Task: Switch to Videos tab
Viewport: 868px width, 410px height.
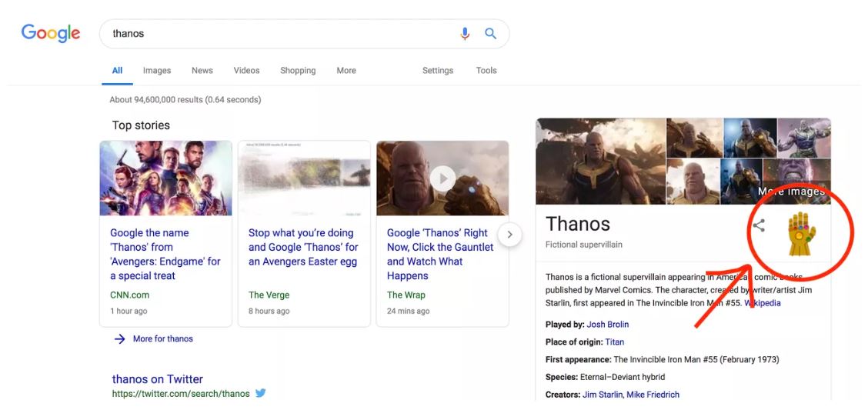Action: point(246,70)
